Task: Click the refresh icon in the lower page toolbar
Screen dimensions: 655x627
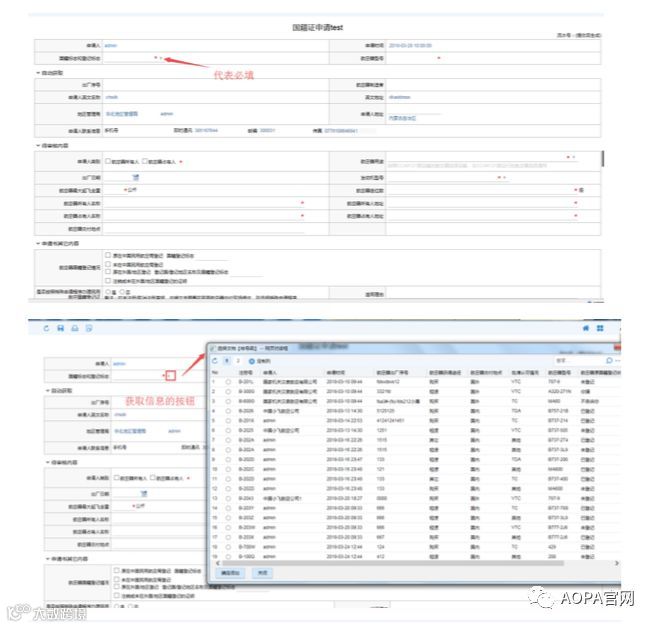Action: pyautogui.click(x=46, y=328)
